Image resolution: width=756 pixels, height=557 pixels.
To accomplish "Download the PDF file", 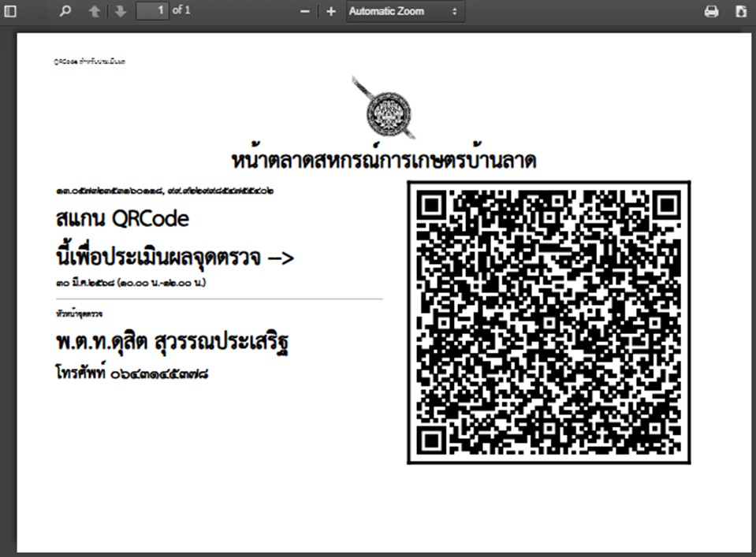I will point(740,12).
